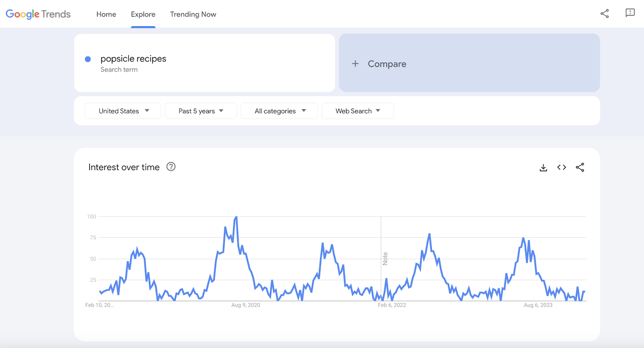644x348 pixels.
Task: Expand the All categories dropdown
Action: pos(279,111)
